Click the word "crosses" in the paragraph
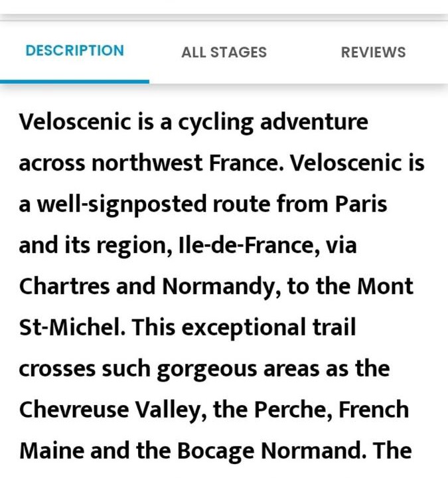448x478 pixels. pyautogui.click(x=57, y=369)
